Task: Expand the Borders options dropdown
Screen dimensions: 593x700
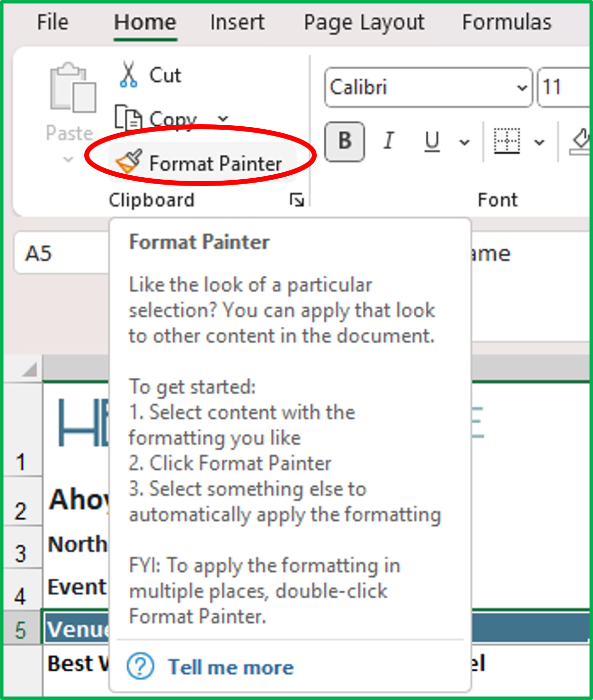Action: point(539,142)
